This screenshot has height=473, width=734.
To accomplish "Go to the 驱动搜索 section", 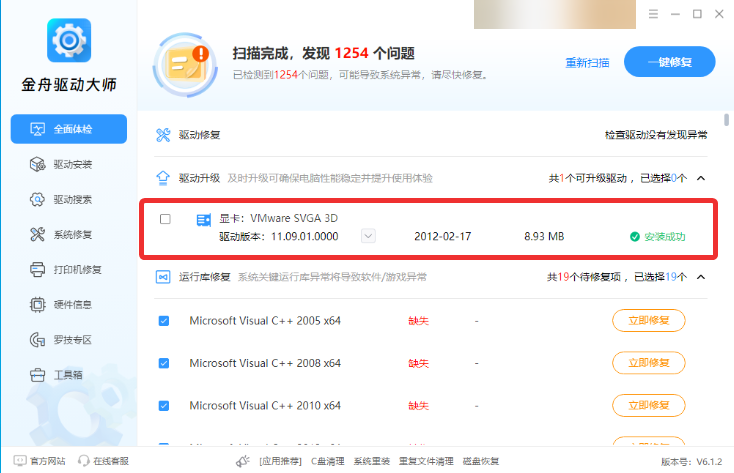I will pos(69,200).
